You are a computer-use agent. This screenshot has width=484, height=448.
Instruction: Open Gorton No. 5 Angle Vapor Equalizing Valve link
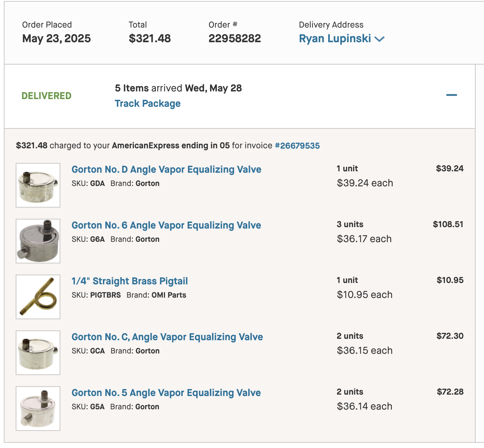click(166, 393)
